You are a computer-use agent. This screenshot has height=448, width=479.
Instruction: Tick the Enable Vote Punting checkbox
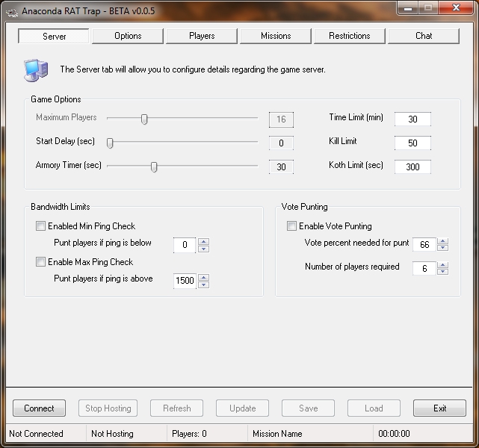(291, 225)
